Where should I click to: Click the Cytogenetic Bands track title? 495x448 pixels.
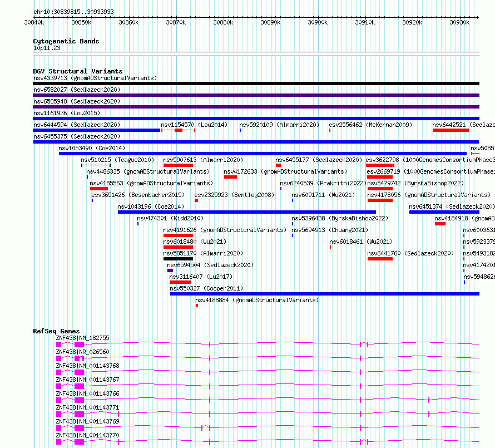pos(66,41)
